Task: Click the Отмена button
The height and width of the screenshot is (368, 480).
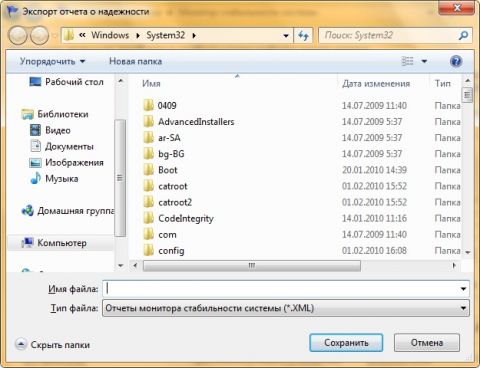Action: 427,343
